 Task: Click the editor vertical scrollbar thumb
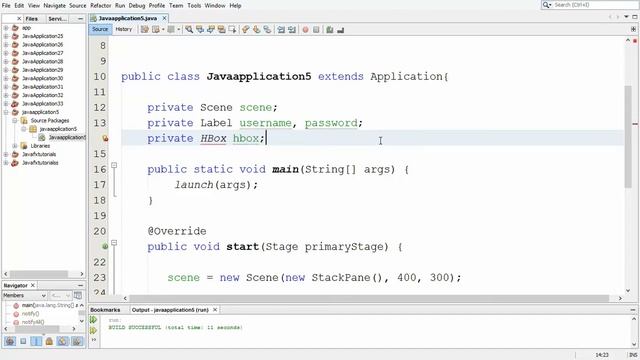pos(628,137)
